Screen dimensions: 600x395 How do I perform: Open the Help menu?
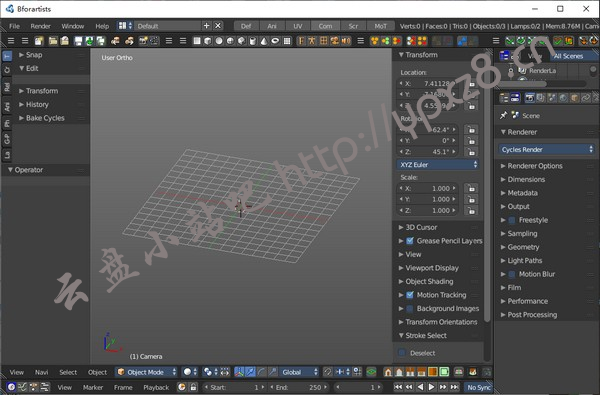102,26
